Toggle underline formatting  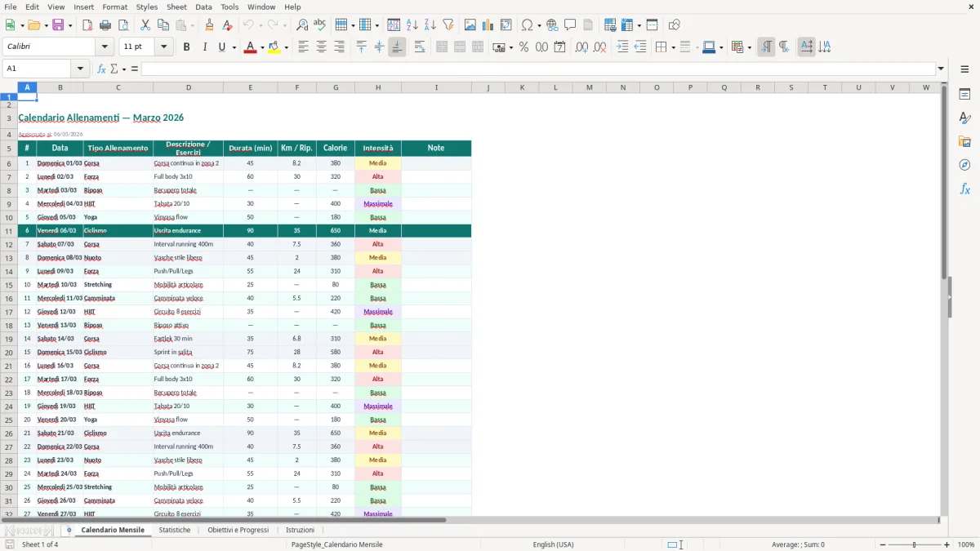[x=221, y=47]
